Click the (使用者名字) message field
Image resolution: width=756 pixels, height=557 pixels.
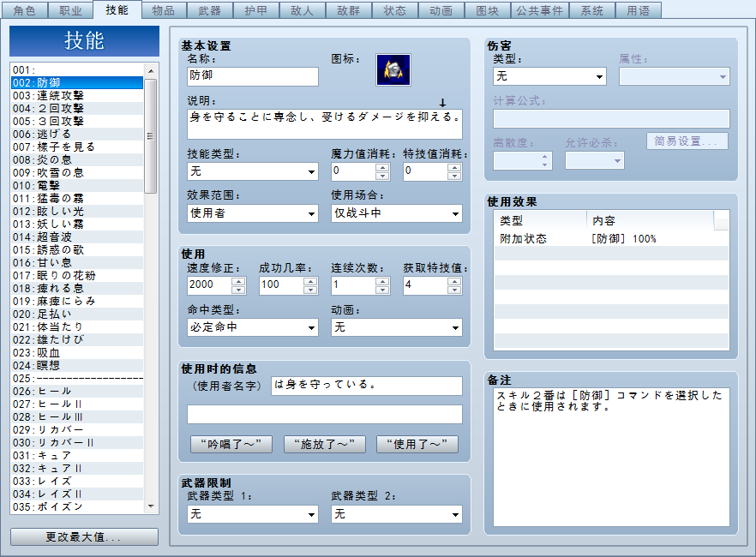[367, 386]
